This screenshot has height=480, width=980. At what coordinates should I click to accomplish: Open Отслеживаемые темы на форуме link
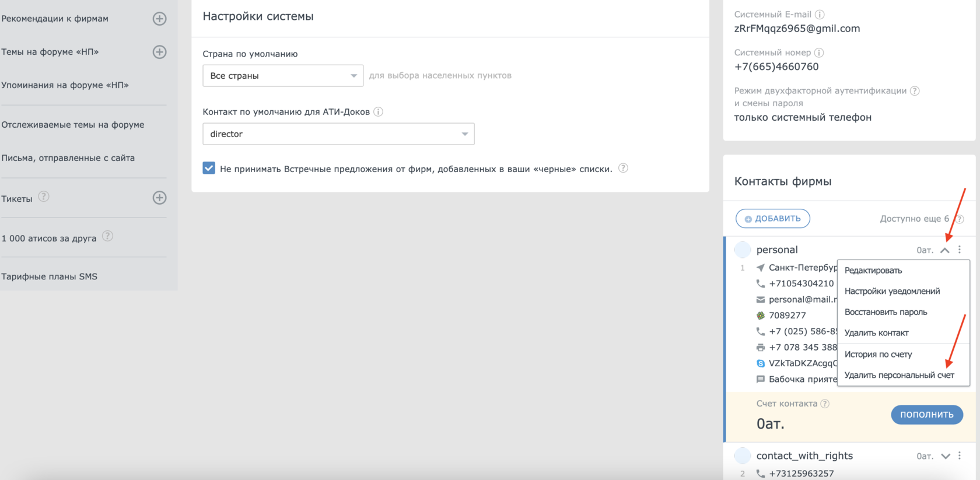click(x=73, y=125)
